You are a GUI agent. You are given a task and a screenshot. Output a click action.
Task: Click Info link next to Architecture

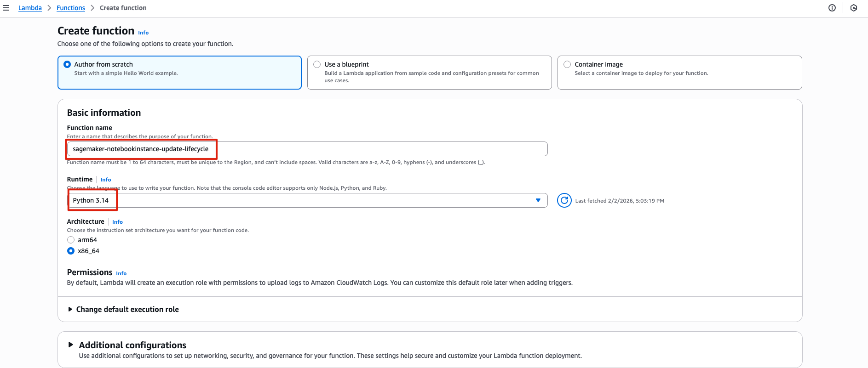[117, 222]
